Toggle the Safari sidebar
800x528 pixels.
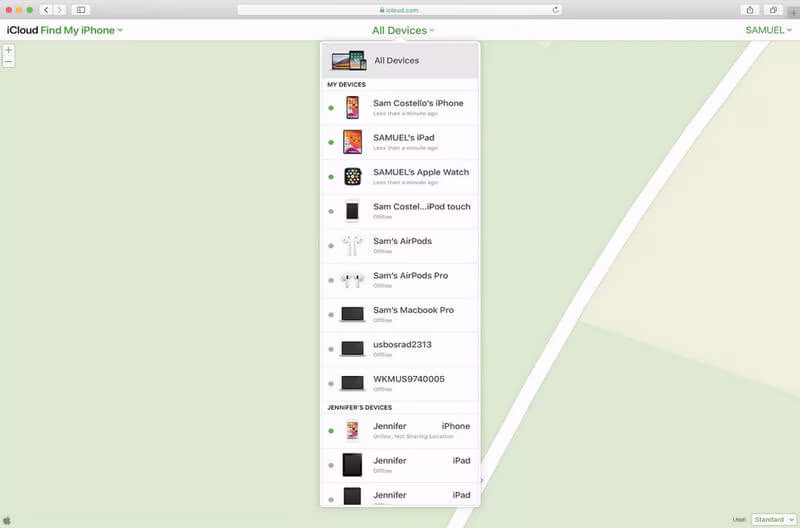click(x=81, y=10)
